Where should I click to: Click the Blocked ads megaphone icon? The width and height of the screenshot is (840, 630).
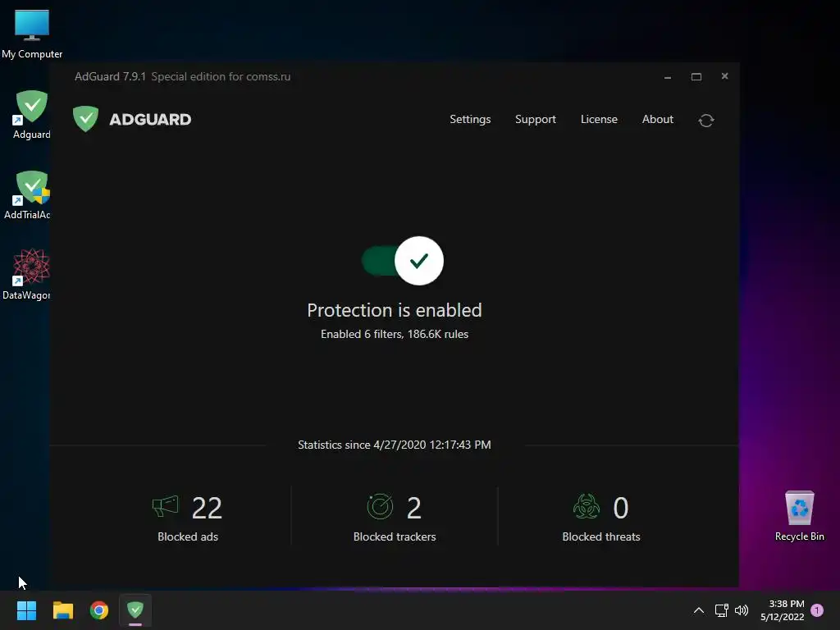click(x=166, y=506)
